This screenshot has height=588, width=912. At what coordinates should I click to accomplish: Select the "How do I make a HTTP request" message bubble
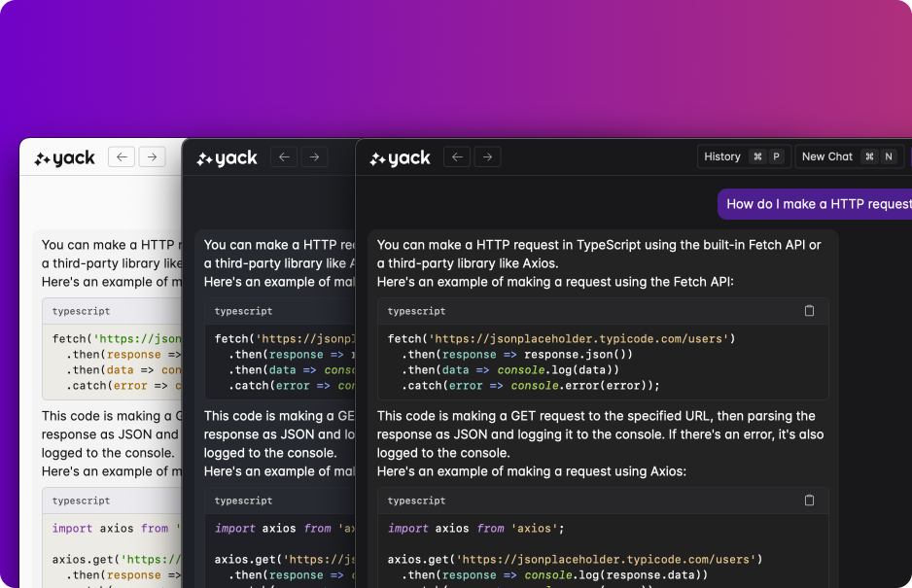815,204
